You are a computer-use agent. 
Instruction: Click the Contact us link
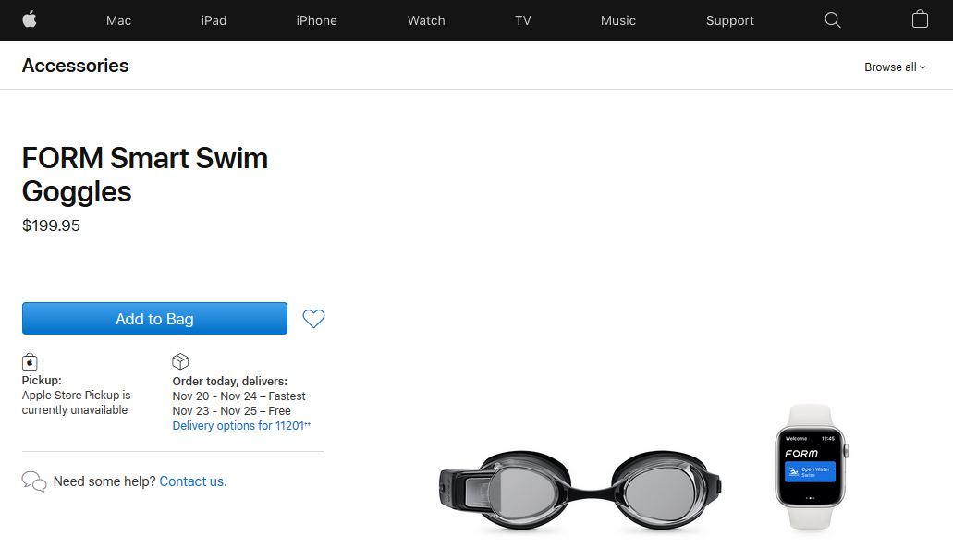tap(192, 481)
